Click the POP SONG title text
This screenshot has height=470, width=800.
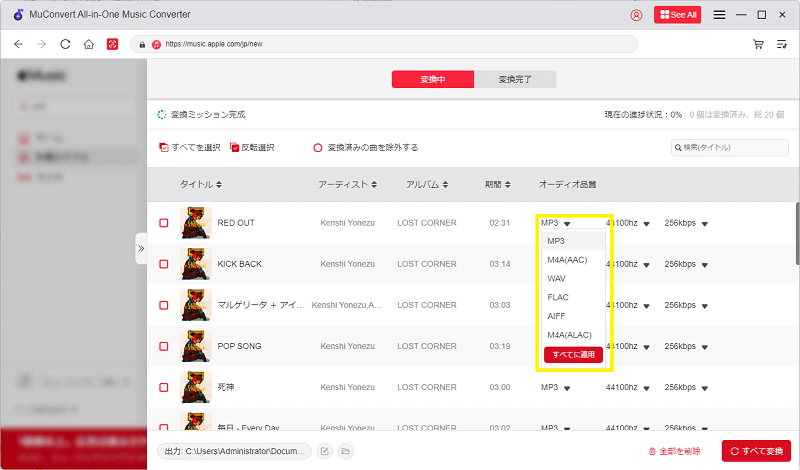click(239, 346)
